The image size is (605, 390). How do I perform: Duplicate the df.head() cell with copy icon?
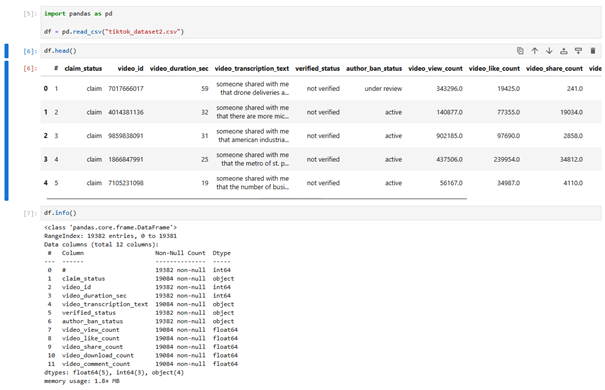pyautogui.click(x=520, y=51)
